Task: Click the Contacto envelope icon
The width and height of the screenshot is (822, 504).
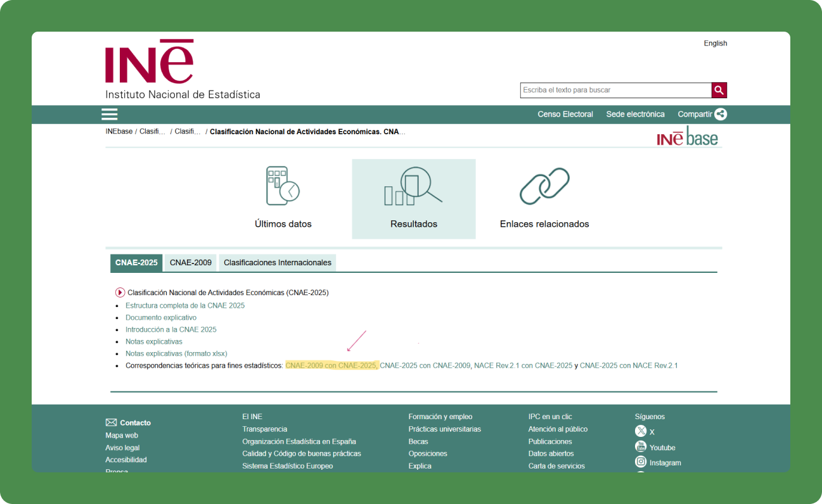Action: coord(111,422)
